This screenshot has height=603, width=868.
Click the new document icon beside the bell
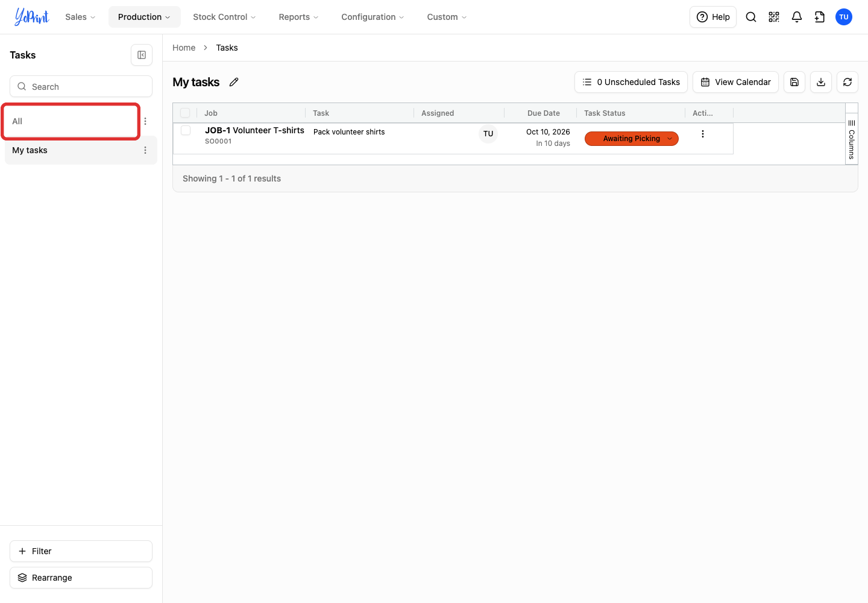820,17
